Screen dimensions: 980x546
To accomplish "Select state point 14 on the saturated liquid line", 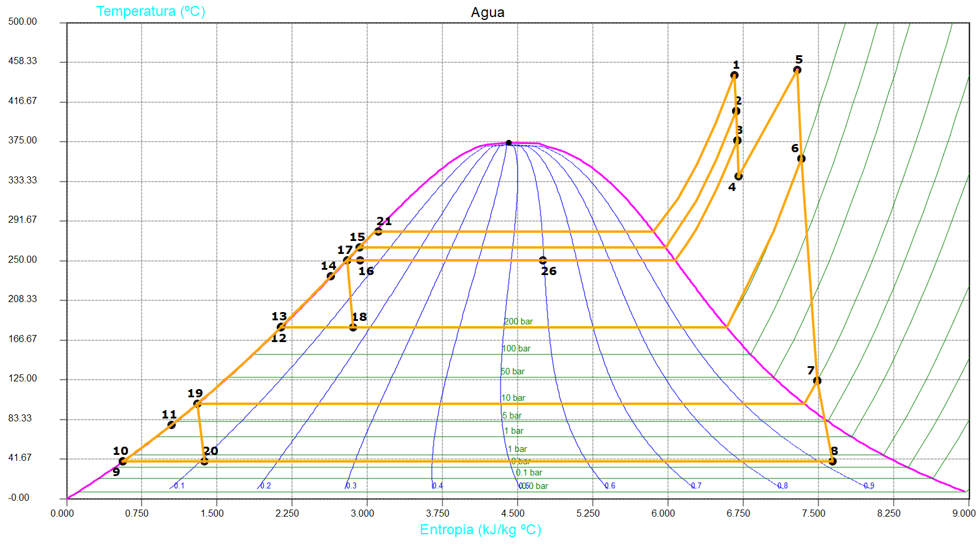I will (x=330, y=276).
